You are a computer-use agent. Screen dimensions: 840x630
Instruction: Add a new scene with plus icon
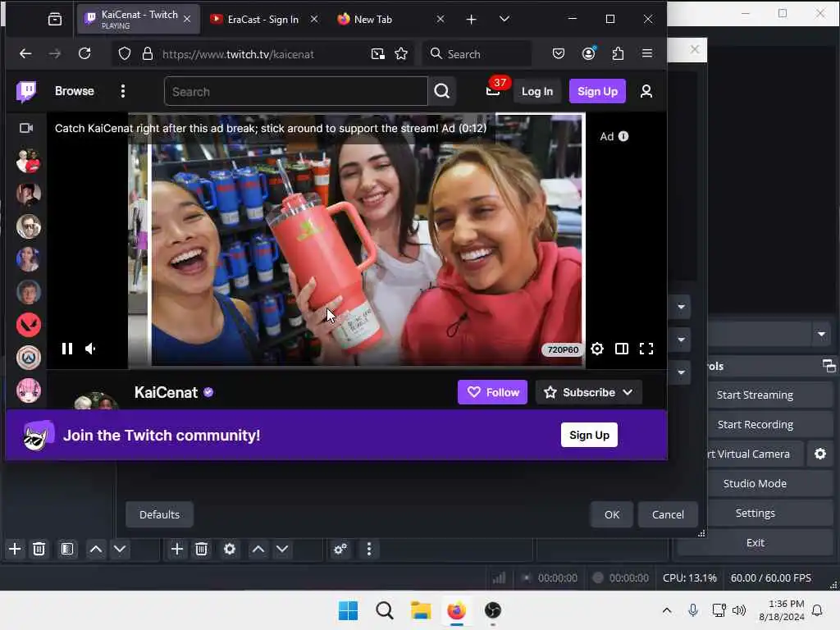pyautogui.click(x=15, y=549)
